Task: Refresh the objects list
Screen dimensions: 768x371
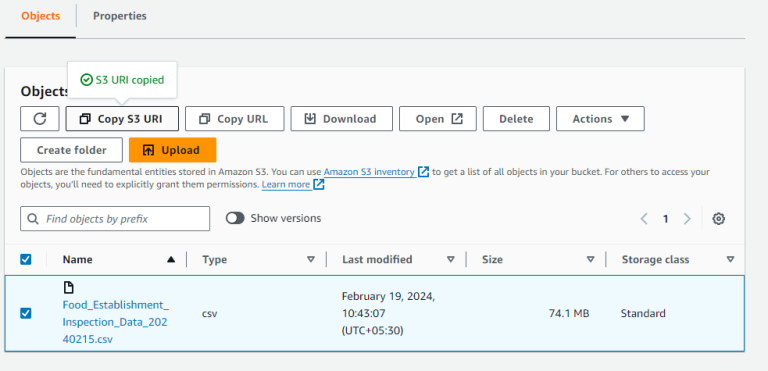Action: (x=40, y=119)
